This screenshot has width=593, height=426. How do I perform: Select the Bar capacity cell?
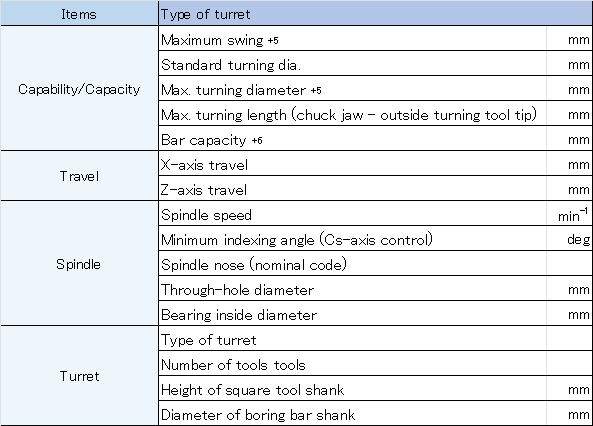coord(352,138)
